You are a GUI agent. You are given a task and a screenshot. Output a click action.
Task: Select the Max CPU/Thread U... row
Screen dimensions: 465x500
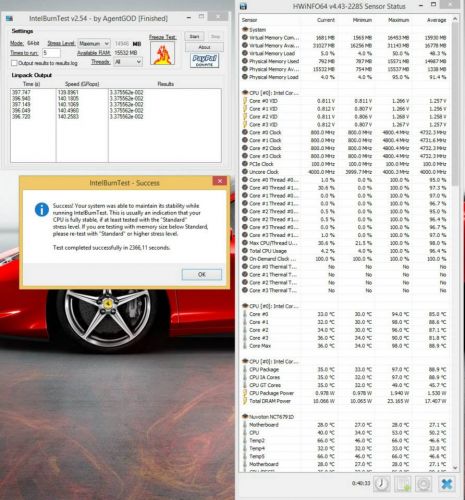pos(345,243)
